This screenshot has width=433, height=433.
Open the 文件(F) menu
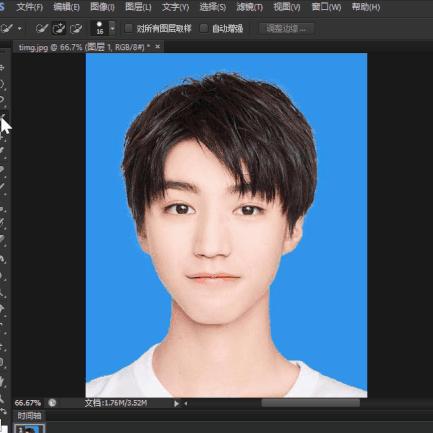[29, 7]
